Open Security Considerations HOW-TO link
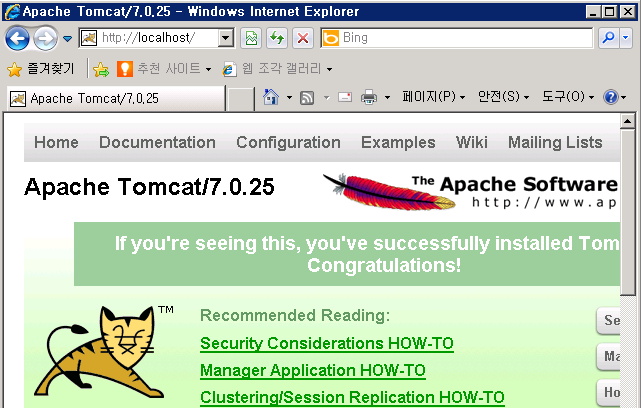 327,343
